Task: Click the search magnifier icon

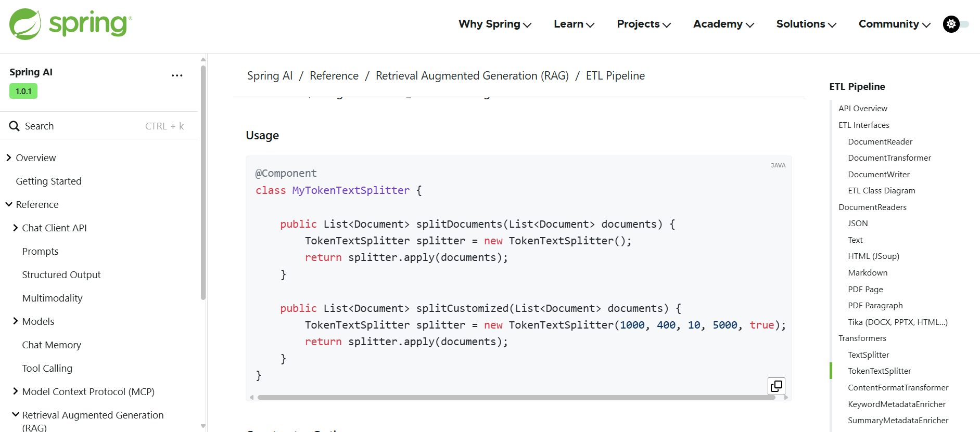Action: point(15,126)
